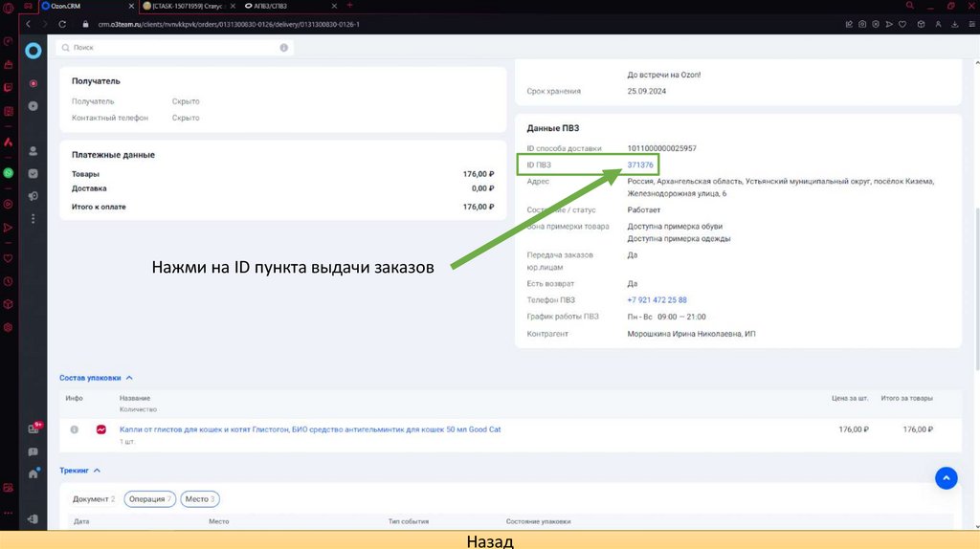Click the send/flow icon in browser toolbar

(x=889, y=24)
